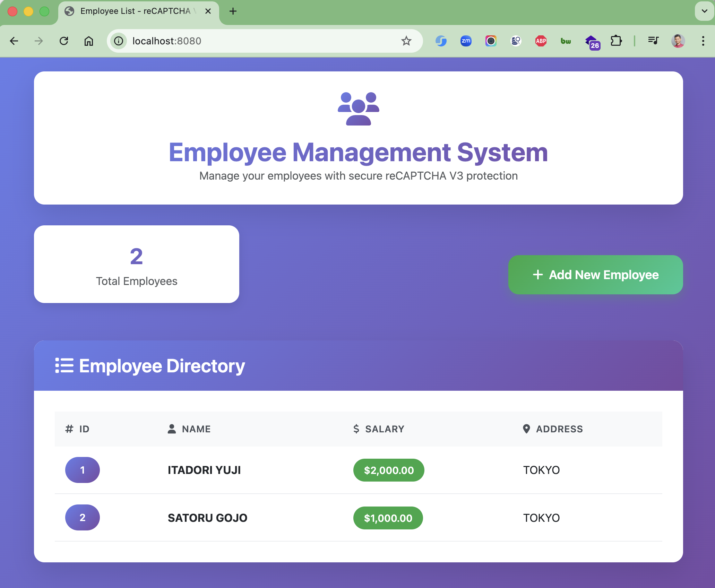Click the Adblock Plus extension icon
The image size is (715, 588).
[541, 41]
